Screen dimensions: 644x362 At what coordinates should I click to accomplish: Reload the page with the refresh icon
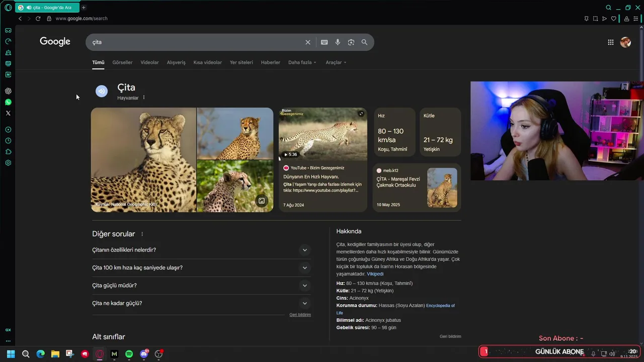tap(38, 19)
